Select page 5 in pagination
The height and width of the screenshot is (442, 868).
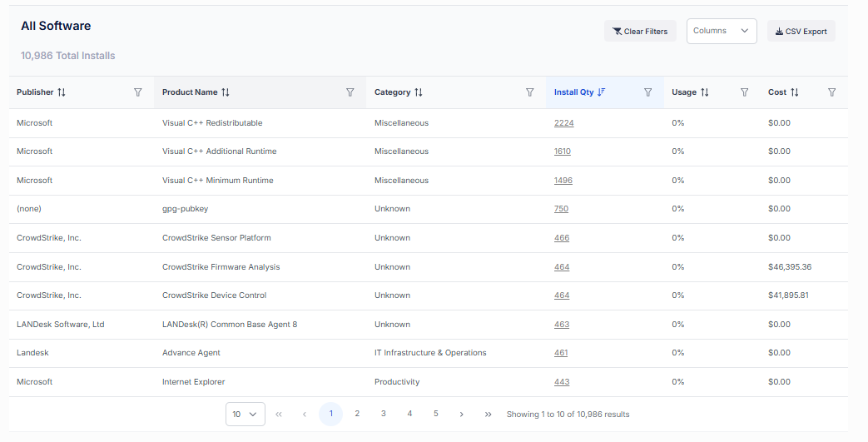coord(435,414)
